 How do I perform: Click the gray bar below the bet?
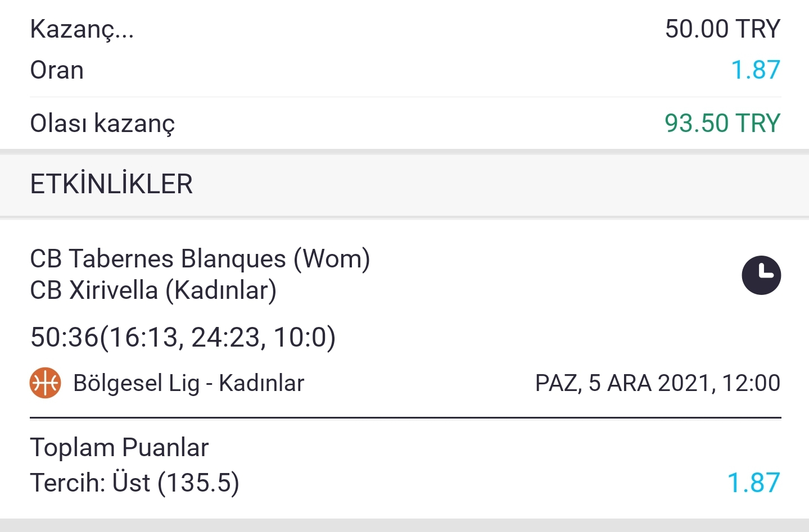404,525
